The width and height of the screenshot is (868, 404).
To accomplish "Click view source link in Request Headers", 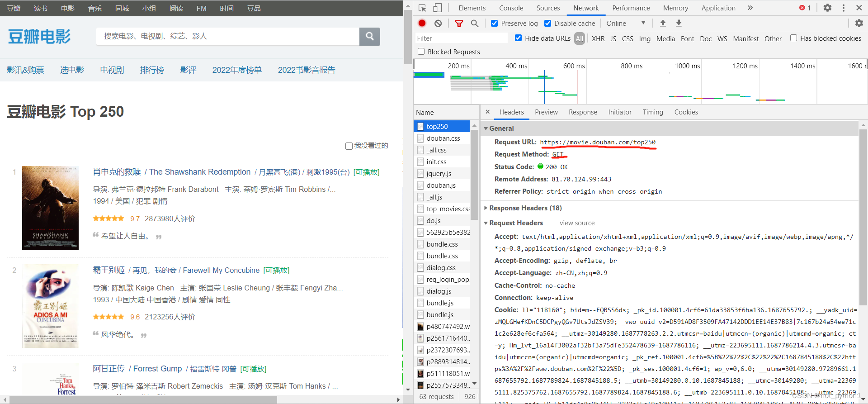I will pyautogui.click(x=577, y=223).
